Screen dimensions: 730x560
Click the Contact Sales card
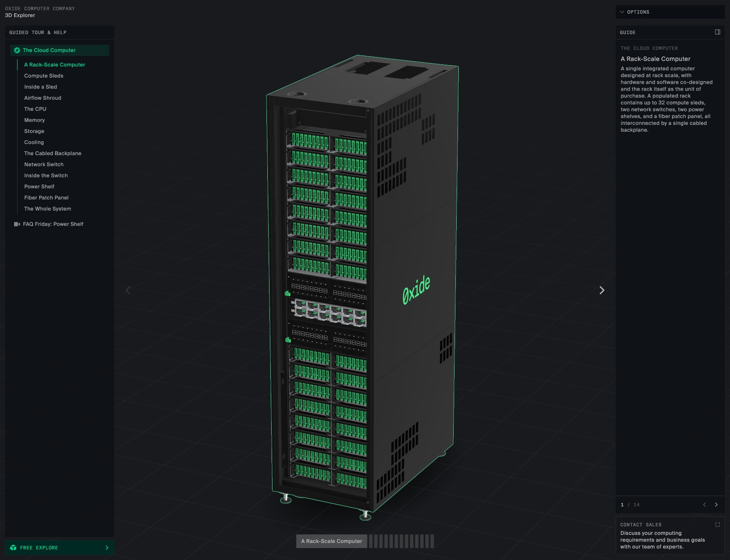pos(670,536)
